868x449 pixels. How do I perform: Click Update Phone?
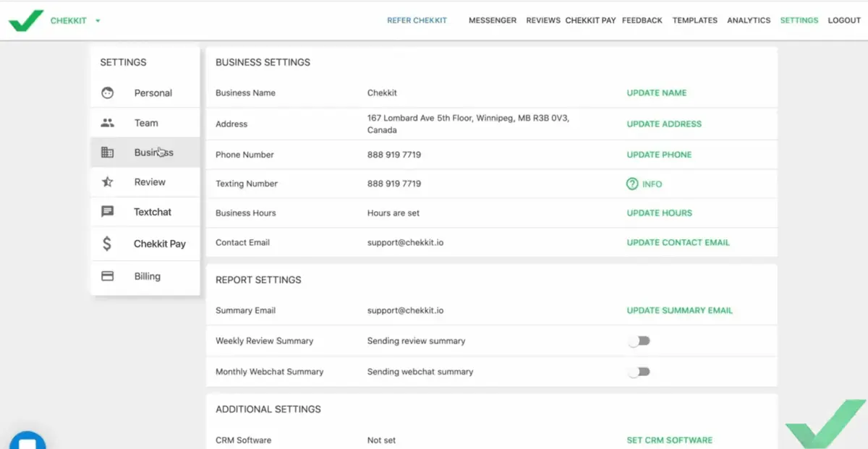[x=659, y=155]
